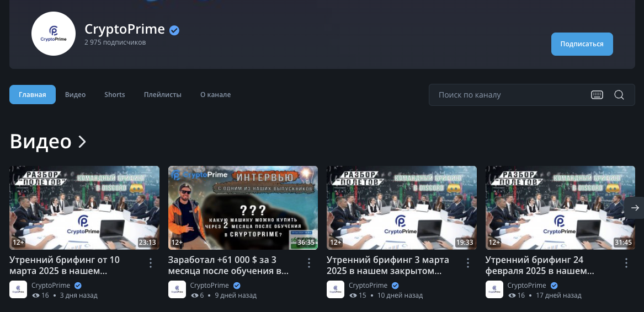Screen dimensions: 644x312
Task: Open title Утренний брифинг 24 февраля 2025
Action: click(x=540, y=266)
